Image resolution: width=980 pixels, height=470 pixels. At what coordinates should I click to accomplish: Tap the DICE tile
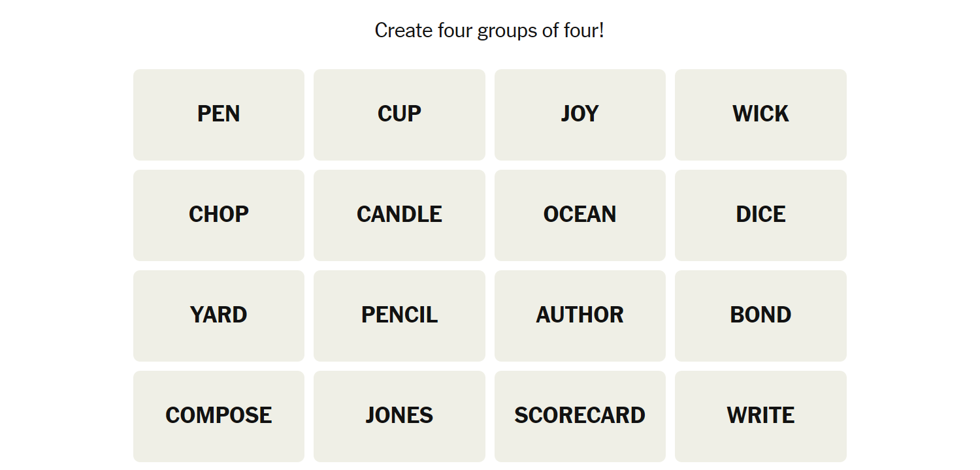[x=760, y=215]
